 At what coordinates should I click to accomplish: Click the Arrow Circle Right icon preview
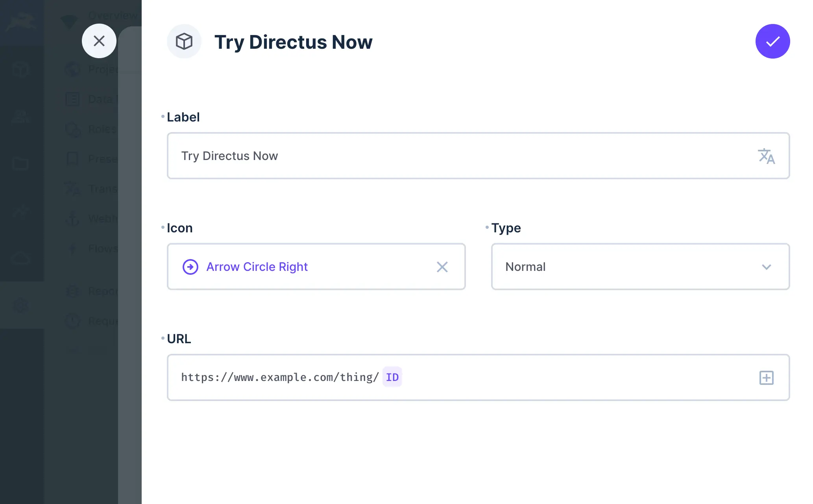coord(190,267)
